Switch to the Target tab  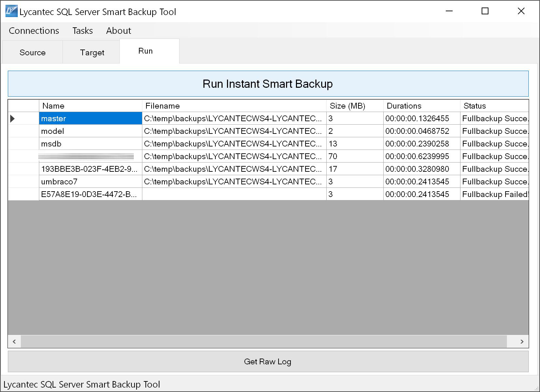coord(92,52)
